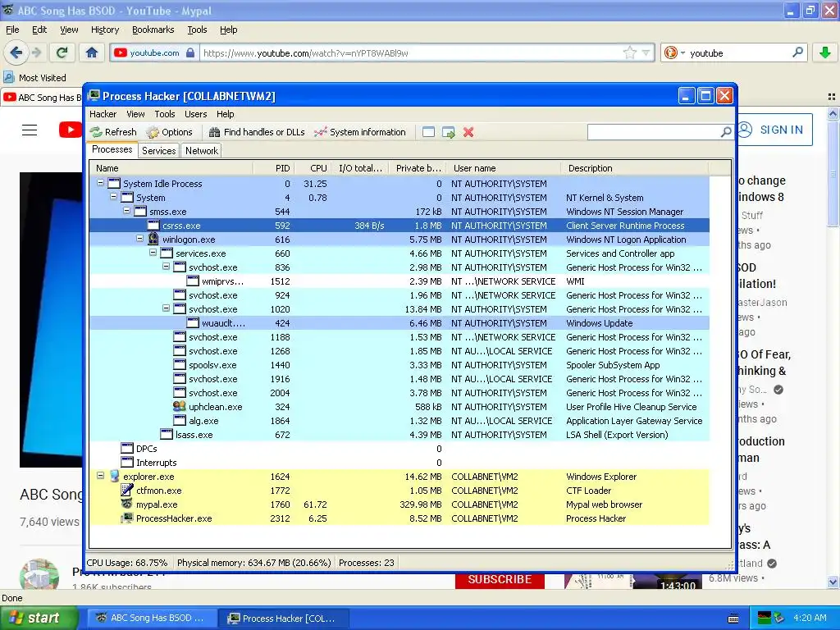Select the spoolsv.exe process row

click(399, 365)
